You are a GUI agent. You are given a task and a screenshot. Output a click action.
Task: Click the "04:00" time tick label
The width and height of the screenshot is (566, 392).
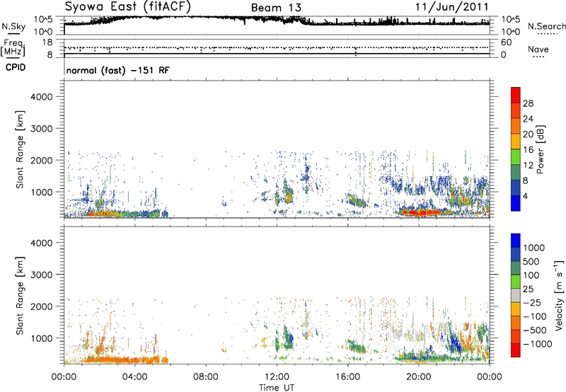(134, 377)
